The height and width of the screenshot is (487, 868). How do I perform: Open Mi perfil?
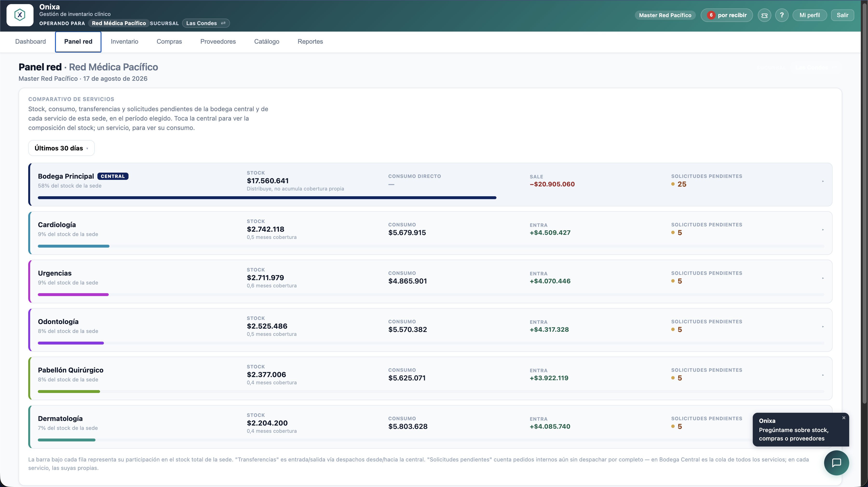pyautogui.click(x=809, y=15)
